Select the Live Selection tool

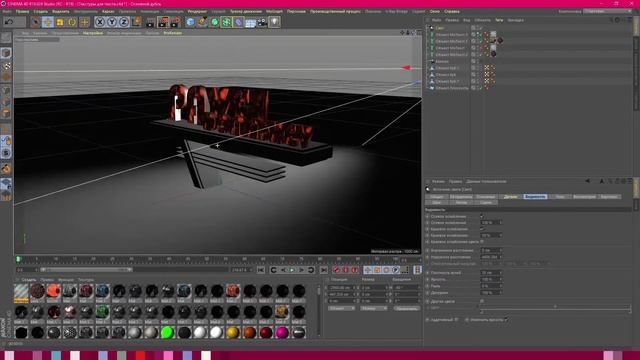pos(36,22)
